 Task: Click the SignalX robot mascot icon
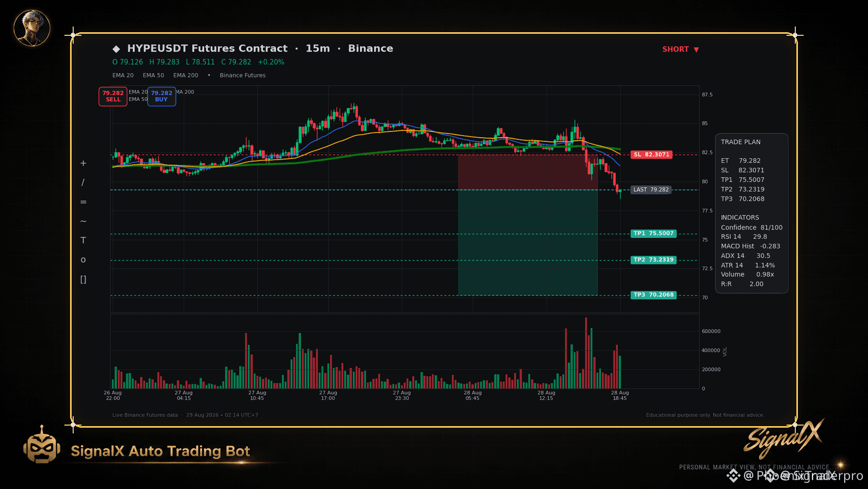tap(42, 445)
